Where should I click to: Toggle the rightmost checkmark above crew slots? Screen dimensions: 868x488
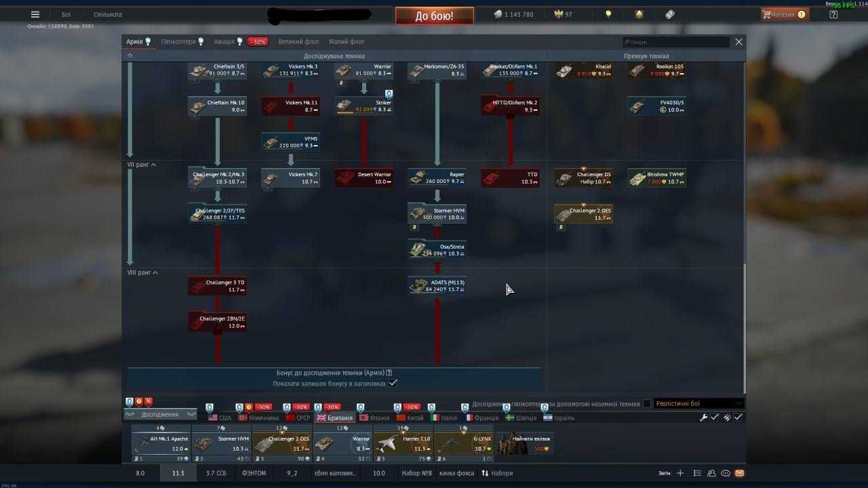pyautogui.click(x=738, y=418)
